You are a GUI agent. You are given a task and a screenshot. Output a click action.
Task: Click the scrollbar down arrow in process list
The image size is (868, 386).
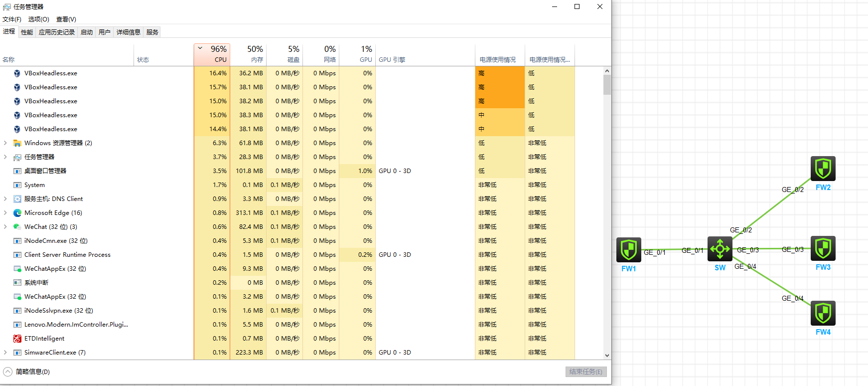[607, 356]
